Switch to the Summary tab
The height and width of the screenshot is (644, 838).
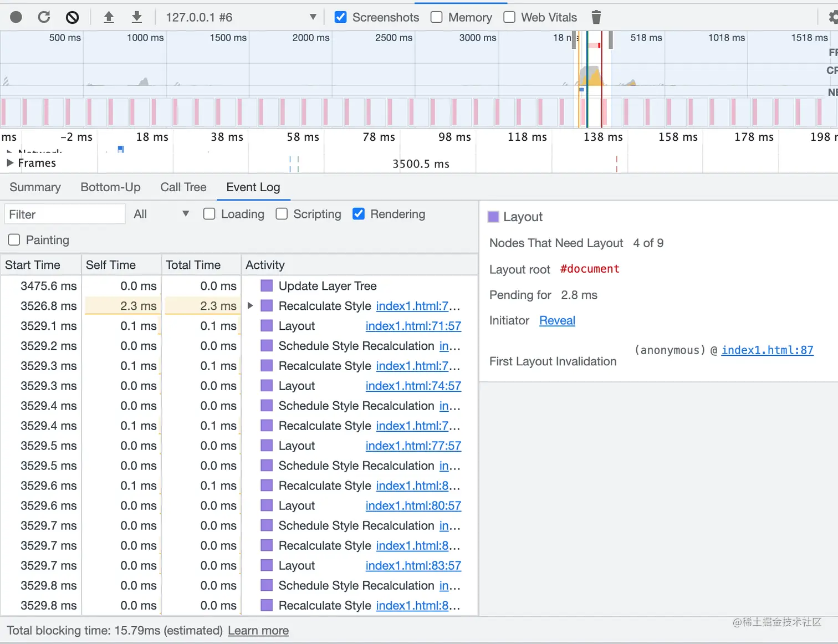pyautogui.click(x=35, y=187)
